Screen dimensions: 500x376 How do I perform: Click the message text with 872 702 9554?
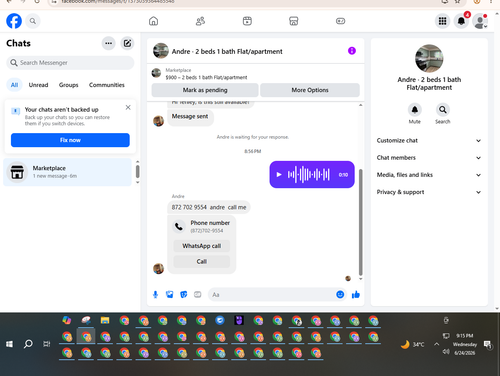209,207
